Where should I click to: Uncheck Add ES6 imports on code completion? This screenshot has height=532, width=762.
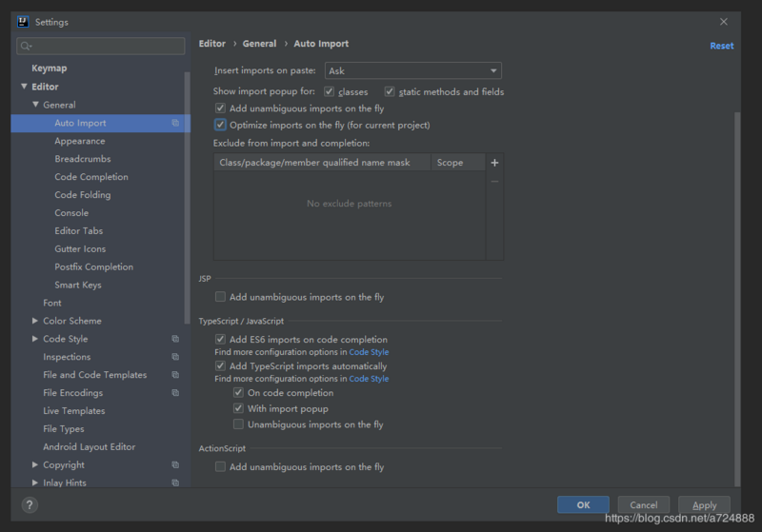tap(221, 340)
